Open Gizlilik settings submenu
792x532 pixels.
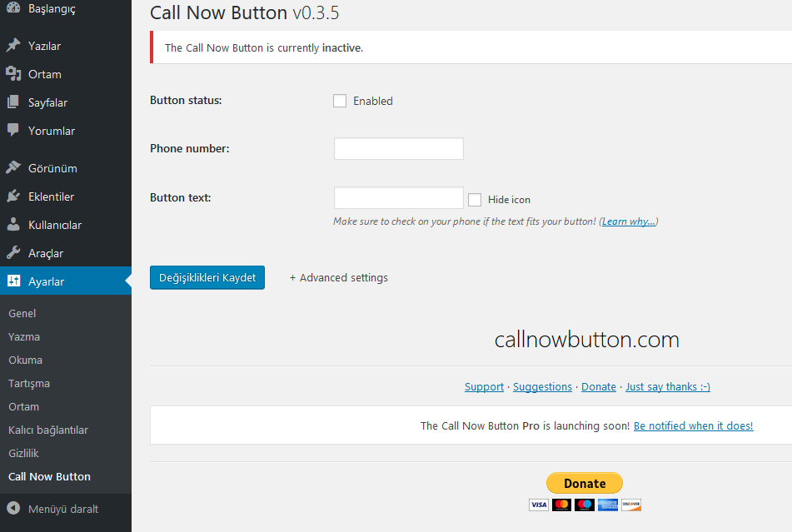pos(24,453)
